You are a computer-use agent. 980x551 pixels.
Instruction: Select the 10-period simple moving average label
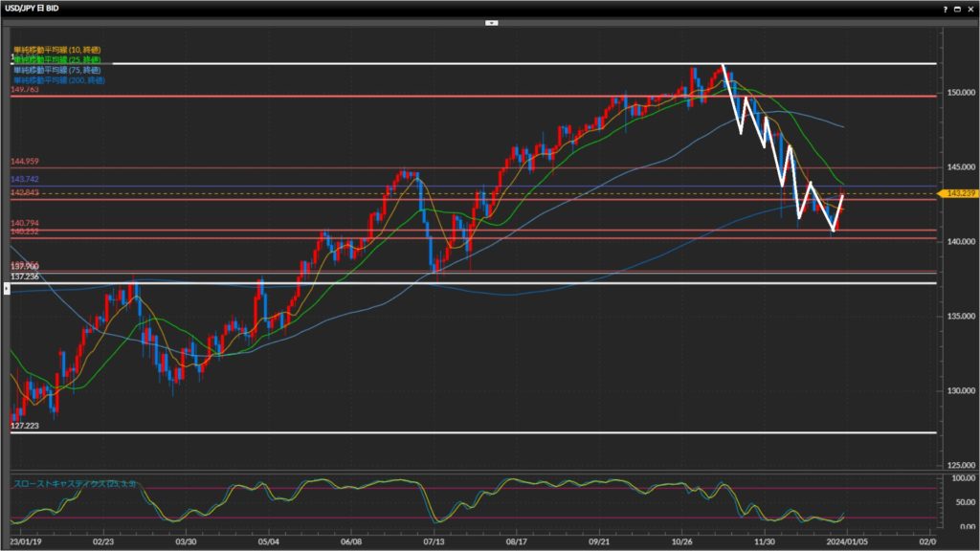(57, 49)
